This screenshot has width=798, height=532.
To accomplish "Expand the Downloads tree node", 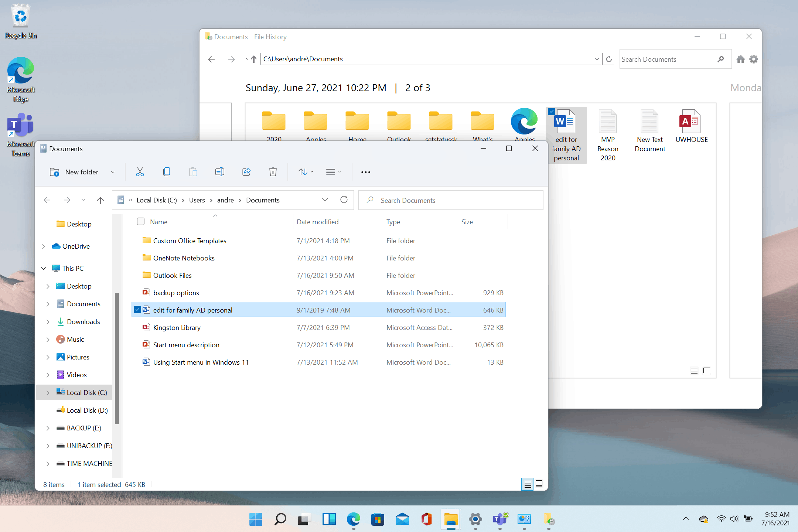I will 48,322.
